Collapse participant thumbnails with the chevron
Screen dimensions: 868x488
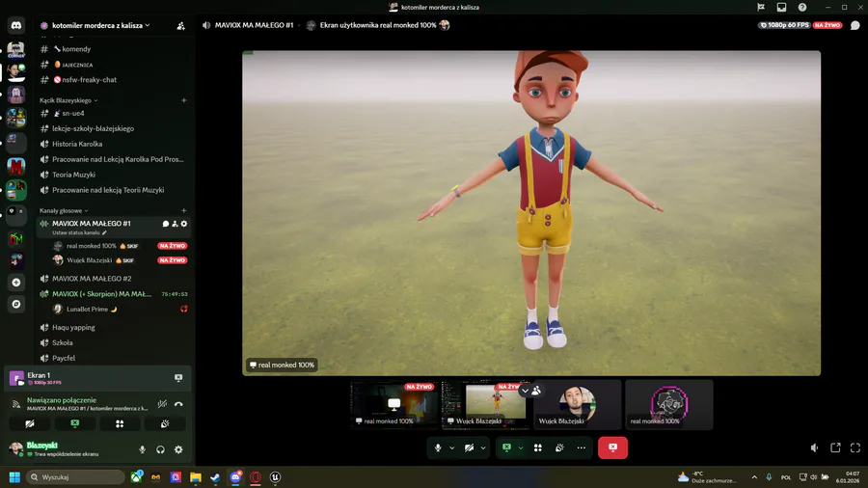525,391
